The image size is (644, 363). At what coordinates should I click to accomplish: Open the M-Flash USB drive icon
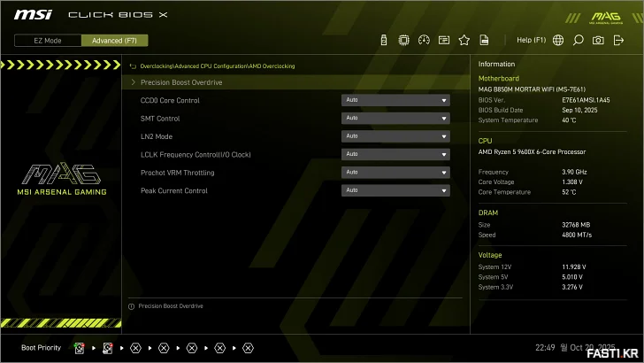pos(384,41)
